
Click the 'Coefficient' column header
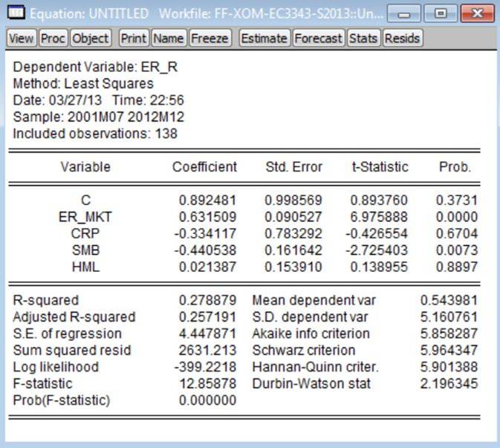(x=204, y=166)
